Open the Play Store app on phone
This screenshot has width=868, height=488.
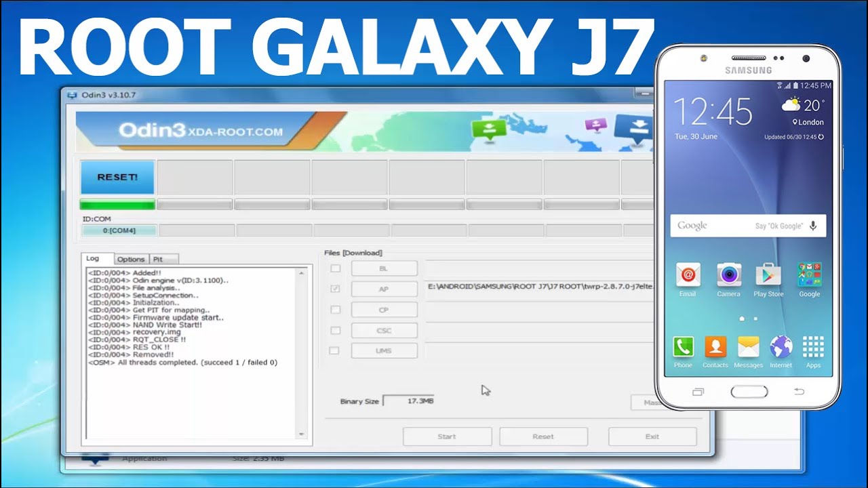click(x=768, y=279)
